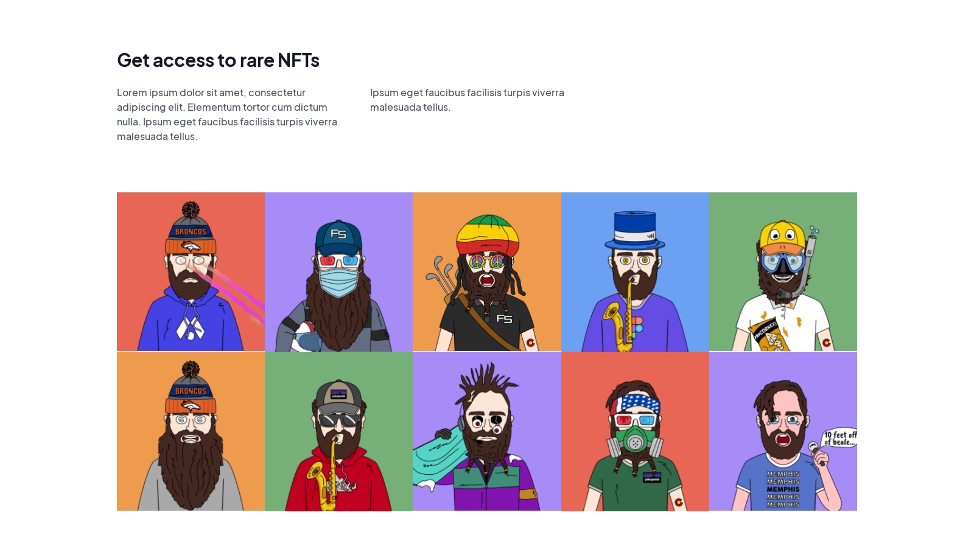The width and height of the screenshot is (974, 560).
Task: Open the Broncos beanie laser-eyes NFT on red
Action: [x=191, y=271]
